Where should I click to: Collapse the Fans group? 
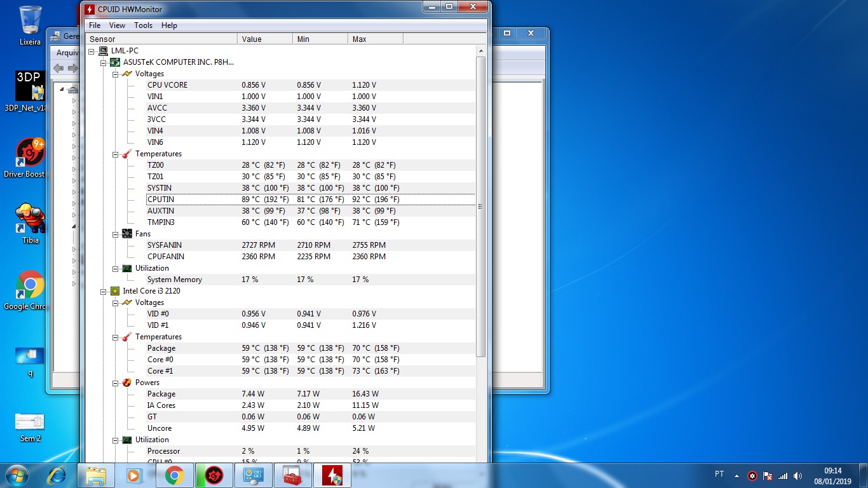[116, 234]
